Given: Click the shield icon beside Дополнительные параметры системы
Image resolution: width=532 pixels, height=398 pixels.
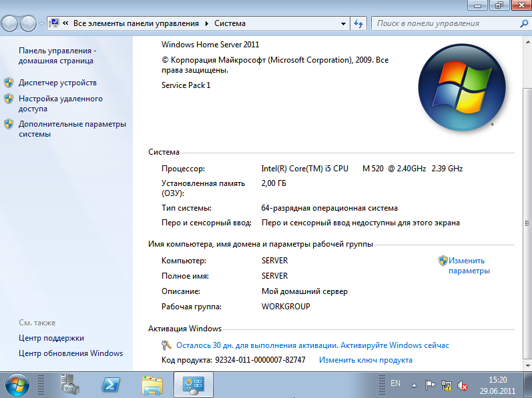Looking at the screenshot, I should click(9, 124).
